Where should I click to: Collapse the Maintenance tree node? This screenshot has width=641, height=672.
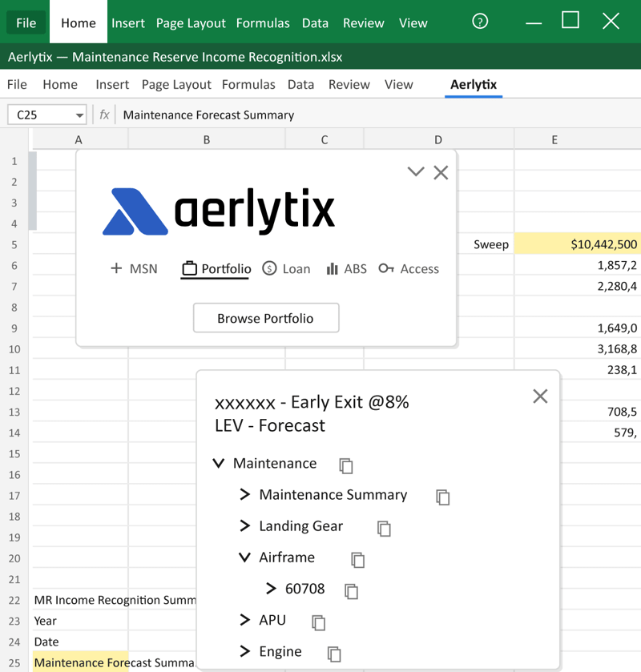(219, 463)
